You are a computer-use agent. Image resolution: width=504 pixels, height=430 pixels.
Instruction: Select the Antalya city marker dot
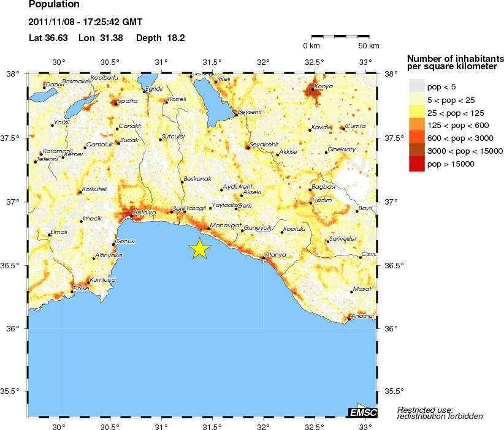131,216
